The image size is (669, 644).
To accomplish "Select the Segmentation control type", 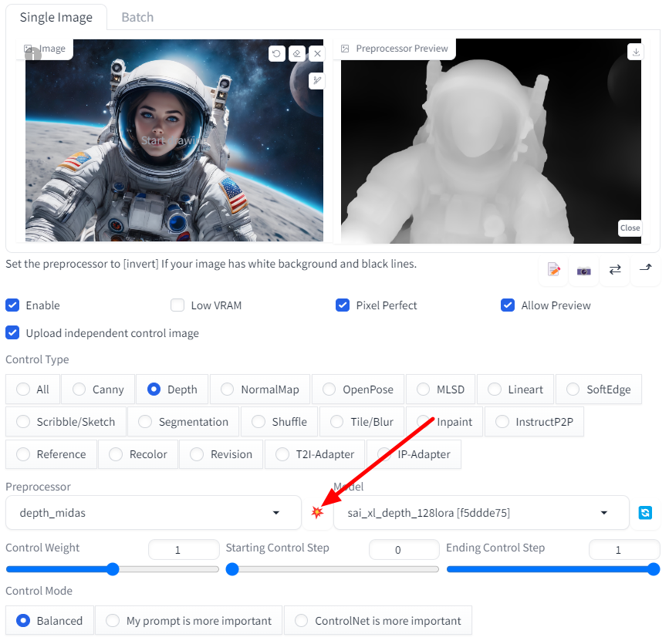I will 183,421.
